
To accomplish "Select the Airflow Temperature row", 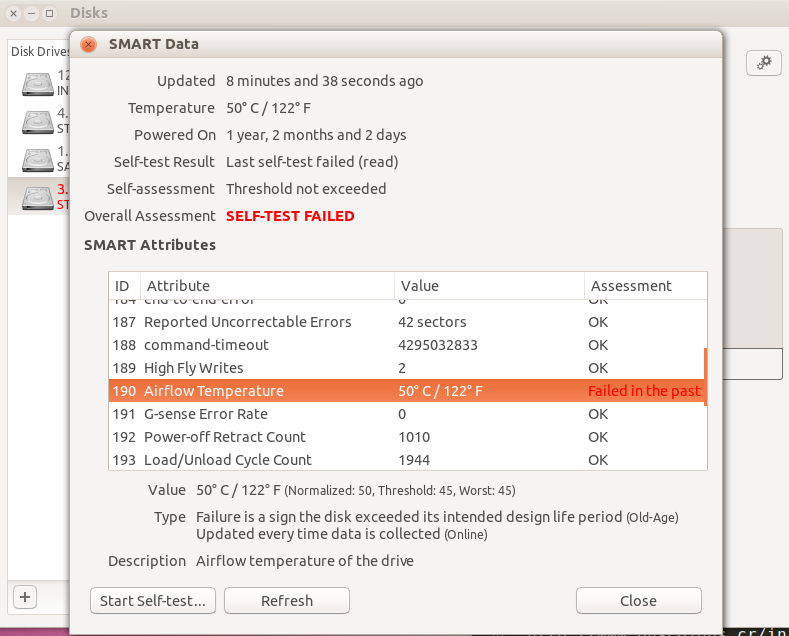I will tap(406, 391).
